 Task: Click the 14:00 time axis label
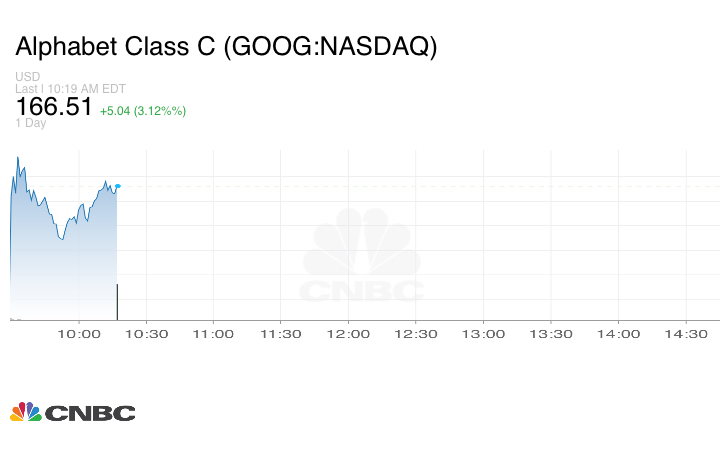point(618,334)
